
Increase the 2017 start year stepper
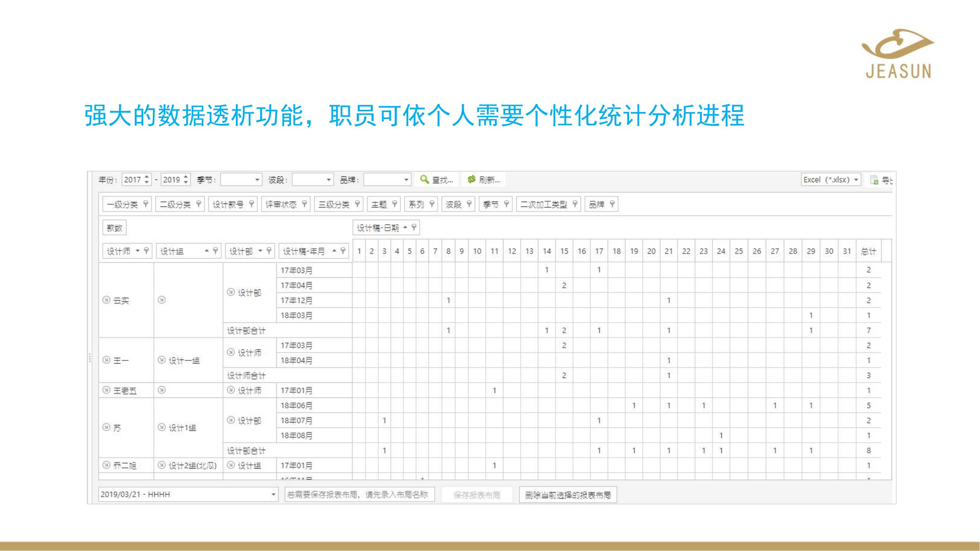coord(147,177)
